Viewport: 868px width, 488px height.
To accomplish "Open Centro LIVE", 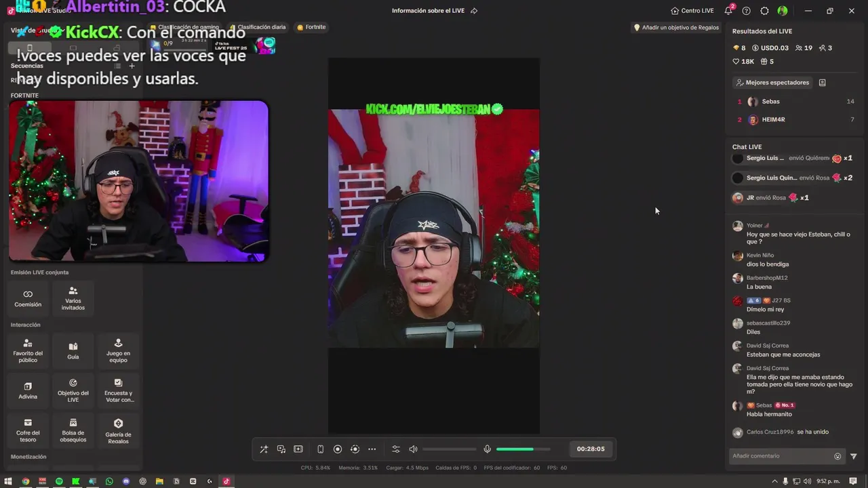I will (x=692, y=11).
